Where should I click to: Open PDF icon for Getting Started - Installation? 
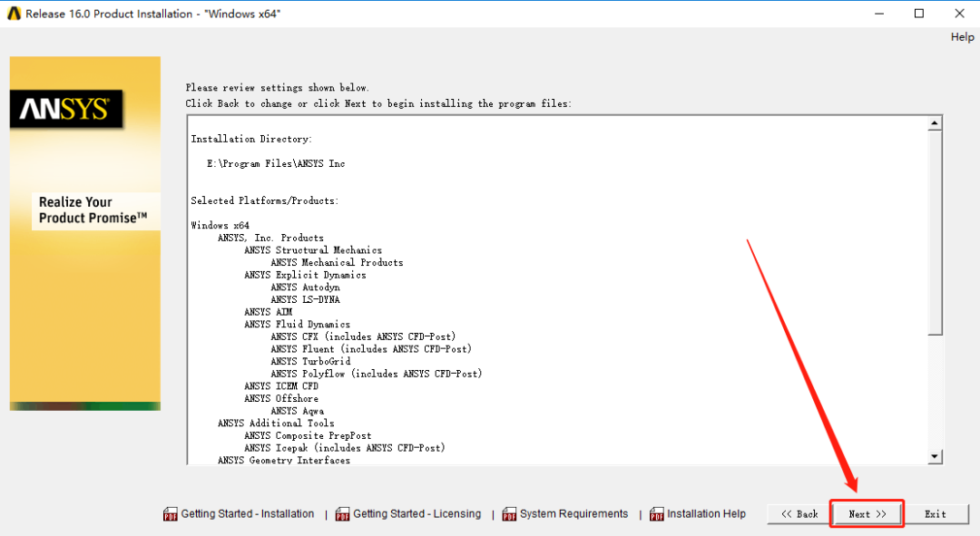tap(170, 514)
